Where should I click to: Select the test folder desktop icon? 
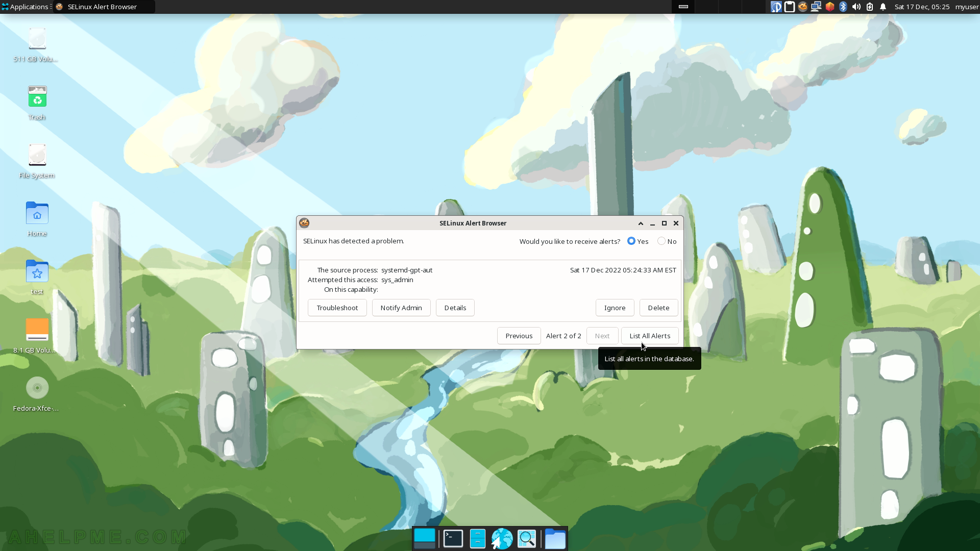[37, 278]
